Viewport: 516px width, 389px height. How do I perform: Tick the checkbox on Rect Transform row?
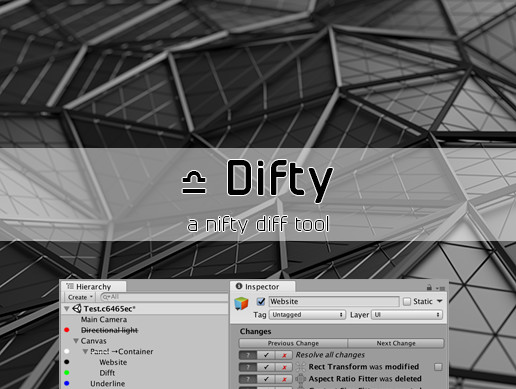coord(438,367)
